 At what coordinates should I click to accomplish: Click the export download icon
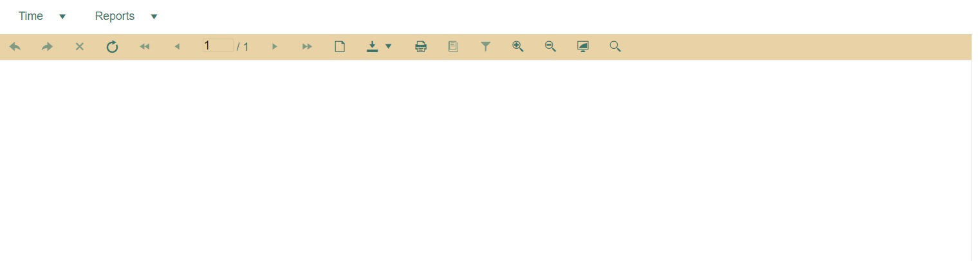[x=372, y=47]
